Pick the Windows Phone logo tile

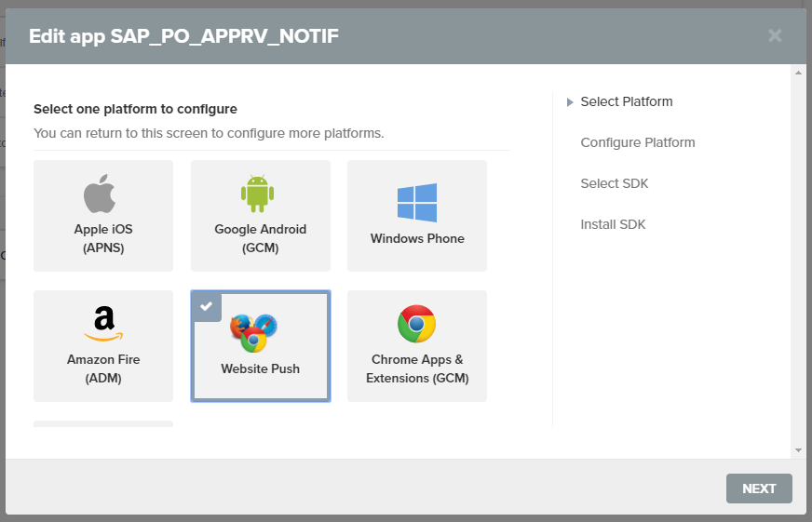[417, 216]
